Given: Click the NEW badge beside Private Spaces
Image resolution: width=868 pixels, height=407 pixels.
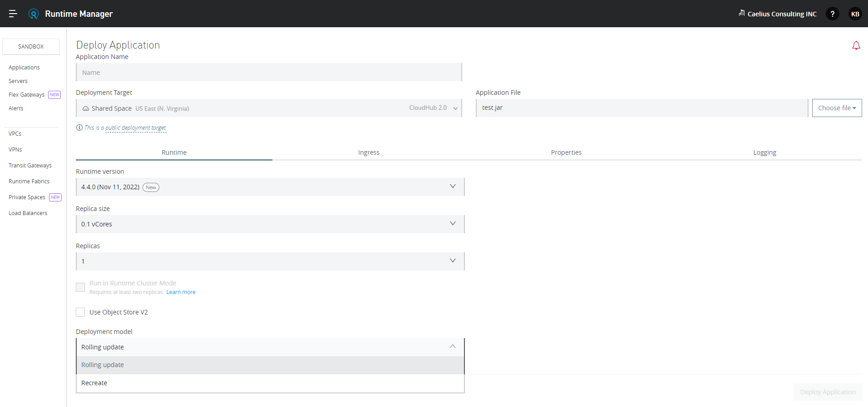Looking at the screenshot, I should pyautogui.click(x=55, y=197).
